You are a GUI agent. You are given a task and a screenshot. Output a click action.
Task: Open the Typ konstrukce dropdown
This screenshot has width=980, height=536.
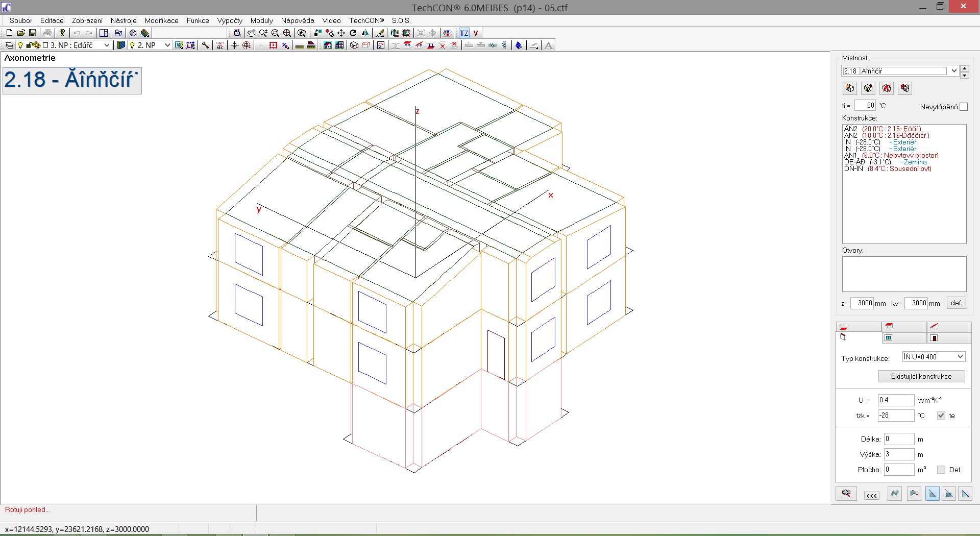(x=960, y=357)
